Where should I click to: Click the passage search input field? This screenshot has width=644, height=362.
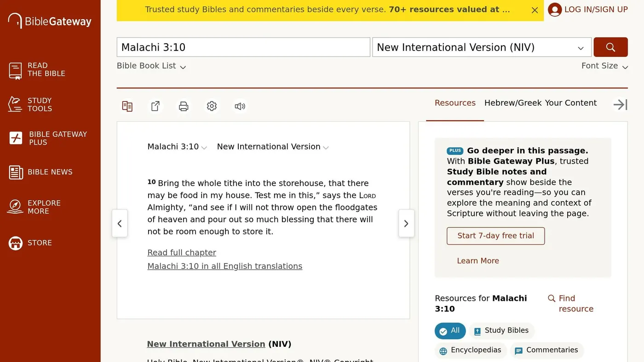click(x=243, y=47)
